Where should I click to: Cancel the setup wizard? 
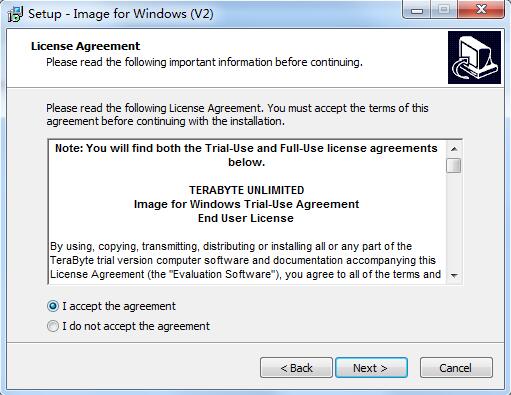click(x=456, y=368)
